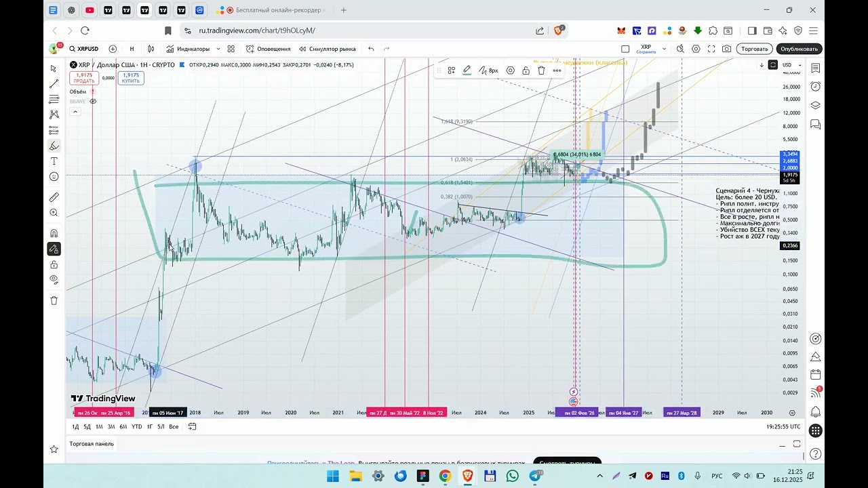Image resolution: width=868 pixels, height=488 pixels.
Task: Change the chart interval H button
Action: coord(132,49)
